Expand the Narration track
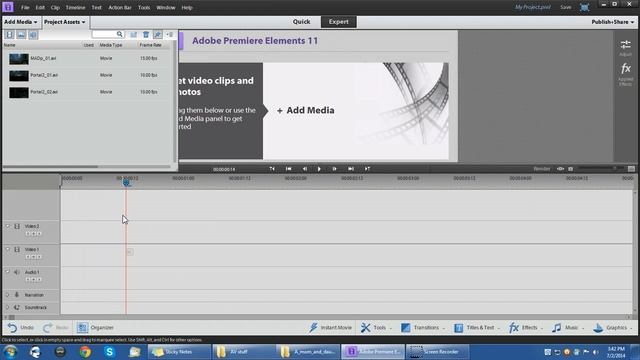Viewport: 640px width, 360px height. pyautogui.click(x=7, y=295)
